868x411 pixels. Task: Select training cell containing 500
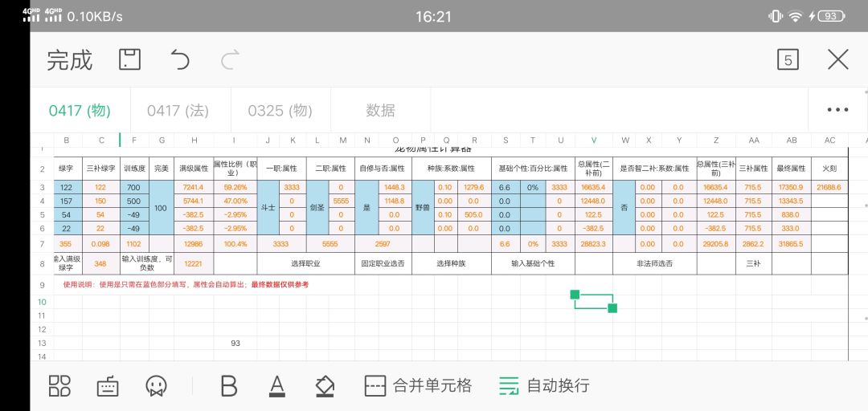pyautogui.click(x=134, y=201)
